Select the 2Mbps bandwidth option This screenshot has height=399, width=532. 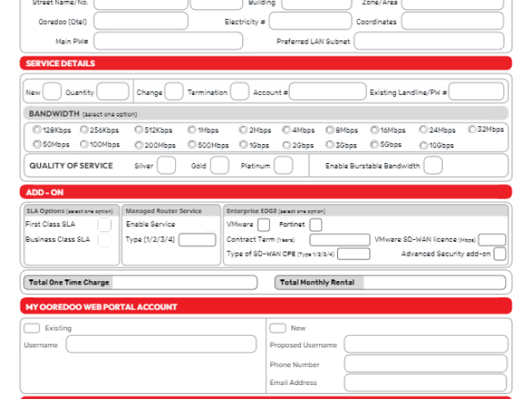243,129
